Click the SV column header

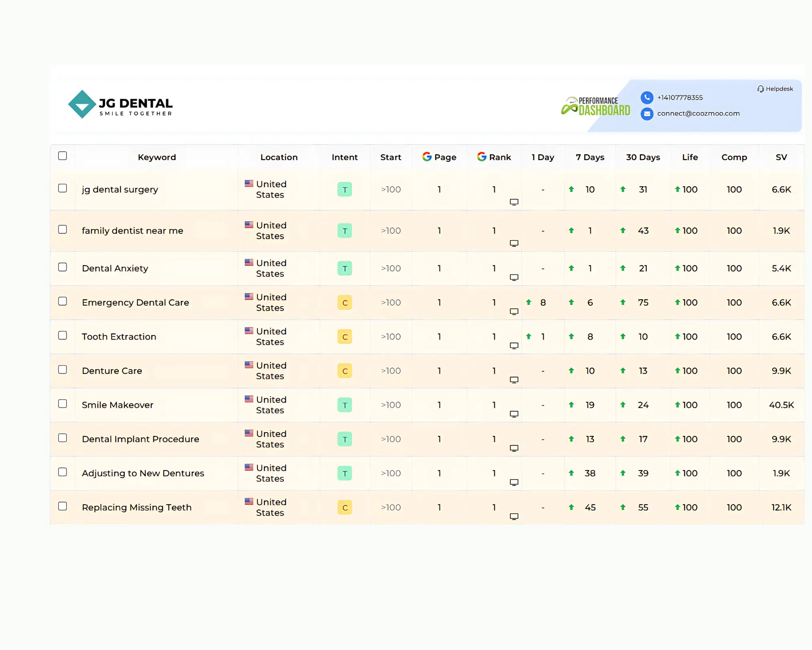click(x=781, y=157)
